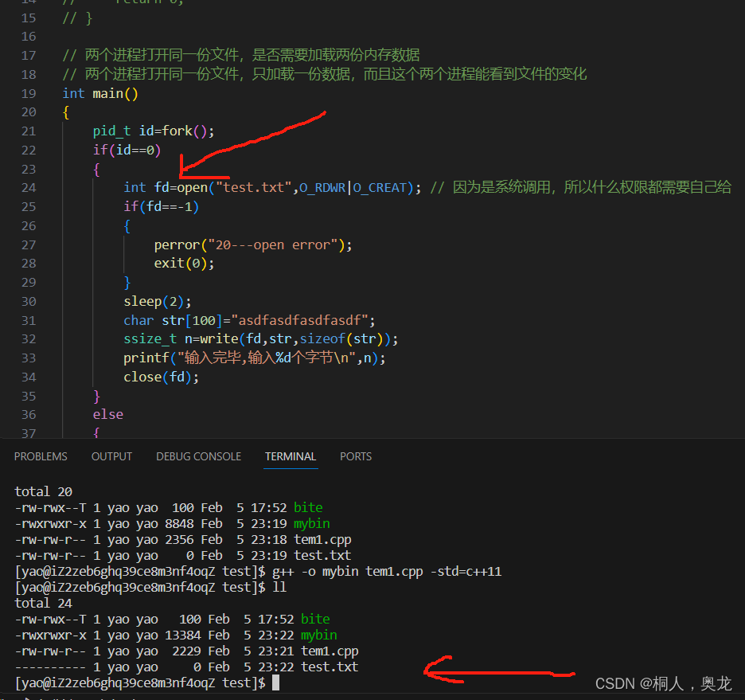The height and width of the screenshot is (700, 745).
Task: Click the mybin entry with size 13384
Action: (x=176, y=635)
